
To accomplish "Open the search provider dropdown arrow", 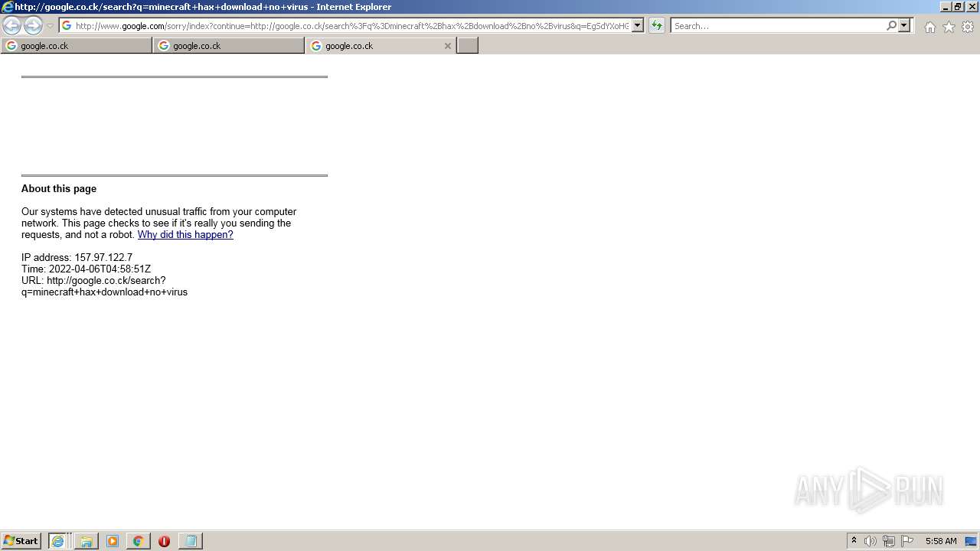I will [x=904, y=26].
